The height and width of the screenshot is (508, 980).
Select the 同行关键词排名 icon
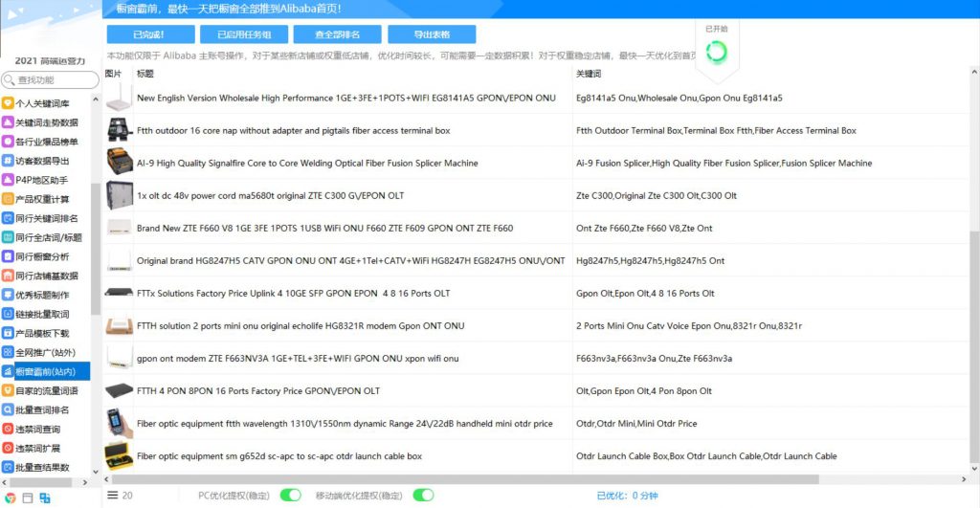click(x=8, y=218)
